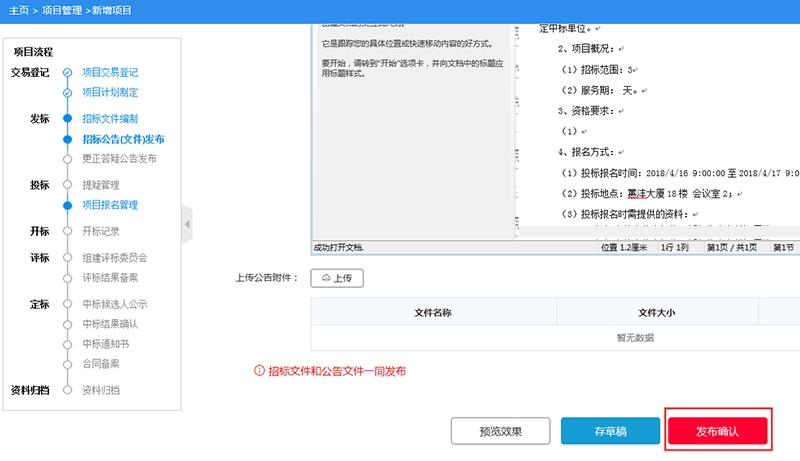Click the 上传 upload attachment button
Image resolution: width=800 pixels, height=461 pixels.
click(x=337, y=278)
